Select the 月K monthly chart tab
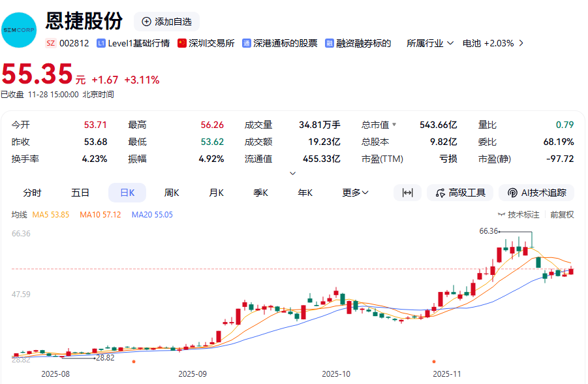Screen dimensions: 588x384 216,193
